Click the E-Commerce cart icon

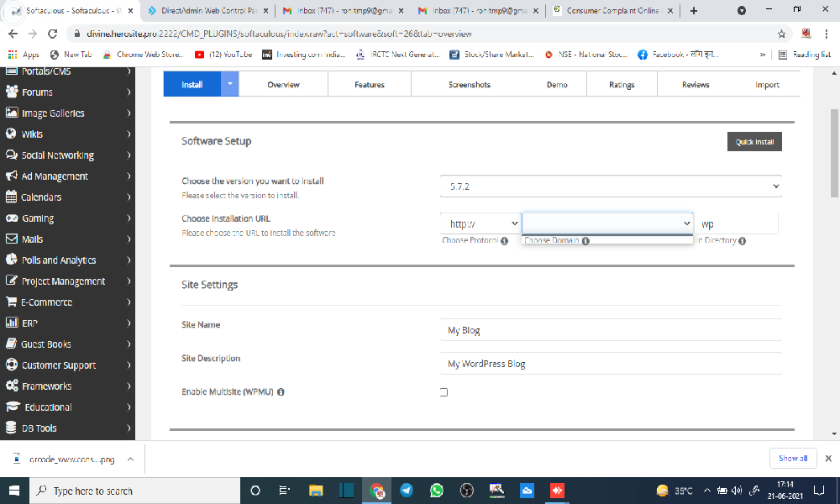click(x=12, y=302)
